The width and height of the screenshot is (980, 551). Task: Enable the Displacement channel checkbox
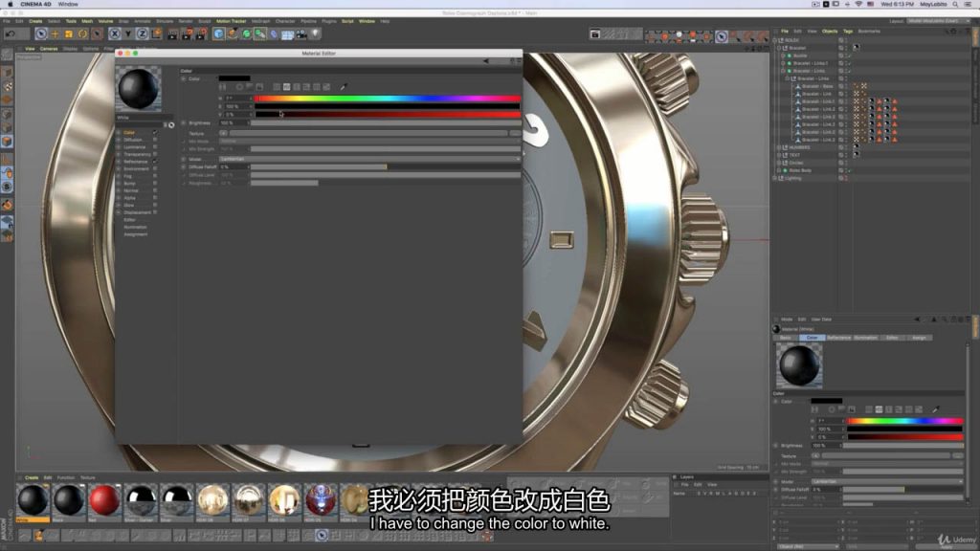tap(155, 212)
